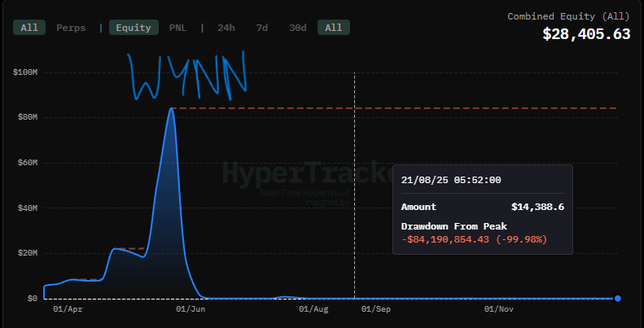The width and height of the screenshot is (644, 328).
Task: Click the 01/Nov date label
Action: tap(498, 309)
